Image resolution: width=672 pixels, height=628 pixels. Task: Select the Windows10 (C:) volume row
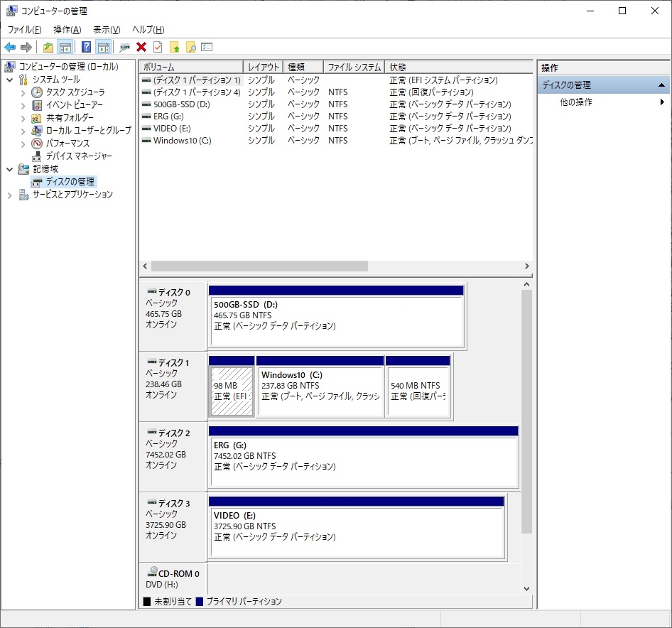click(336, 140)
